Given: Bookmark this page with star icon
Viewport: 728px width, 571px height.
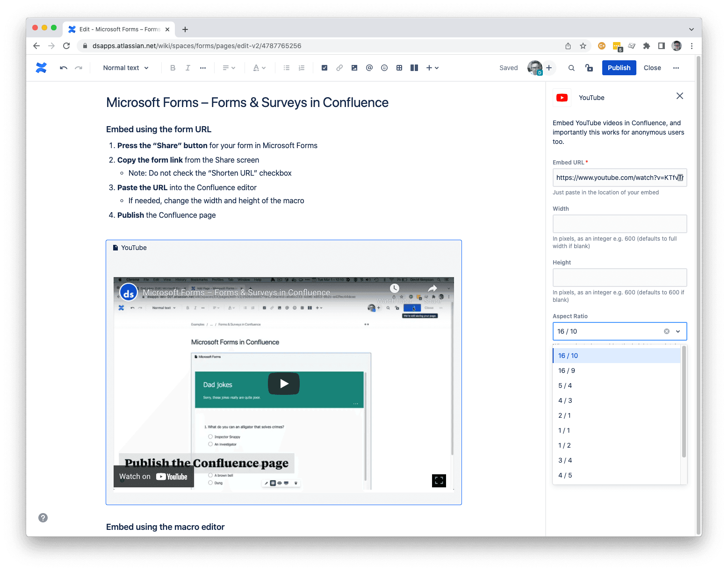Looking at the screenshot, I should coord(583,46).
